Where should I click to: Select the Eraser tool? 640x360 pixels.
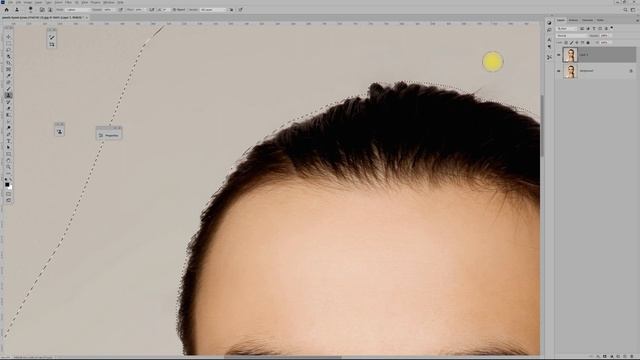coord(9,108)
